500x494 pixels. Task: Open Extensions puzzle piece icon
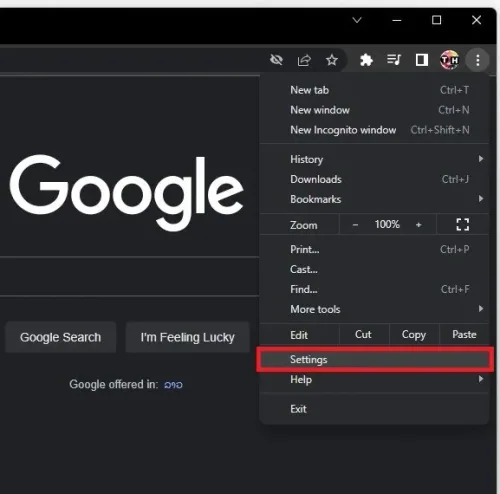click(366, 60)
